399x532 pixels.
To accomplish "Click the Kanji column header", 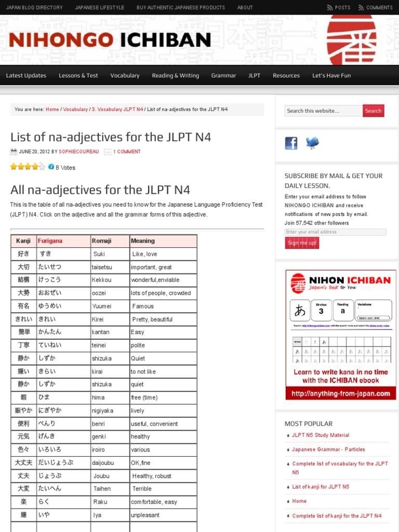I will tap(23, 241).
